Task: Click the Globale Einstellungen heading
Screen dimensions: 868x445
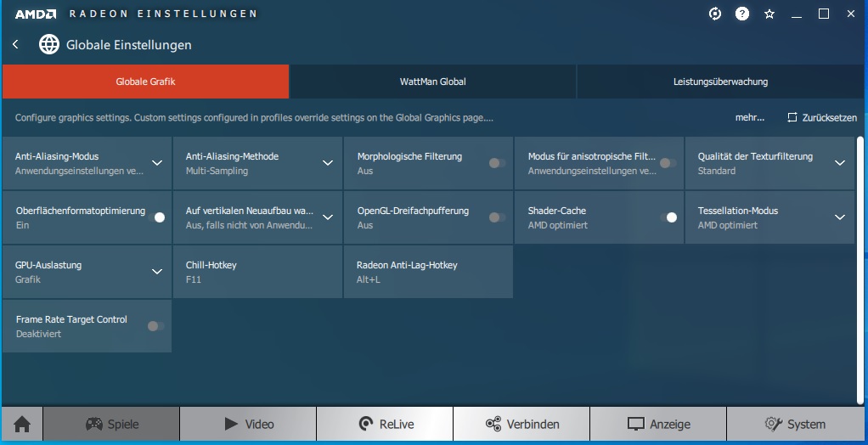Action: click(129, 45)
